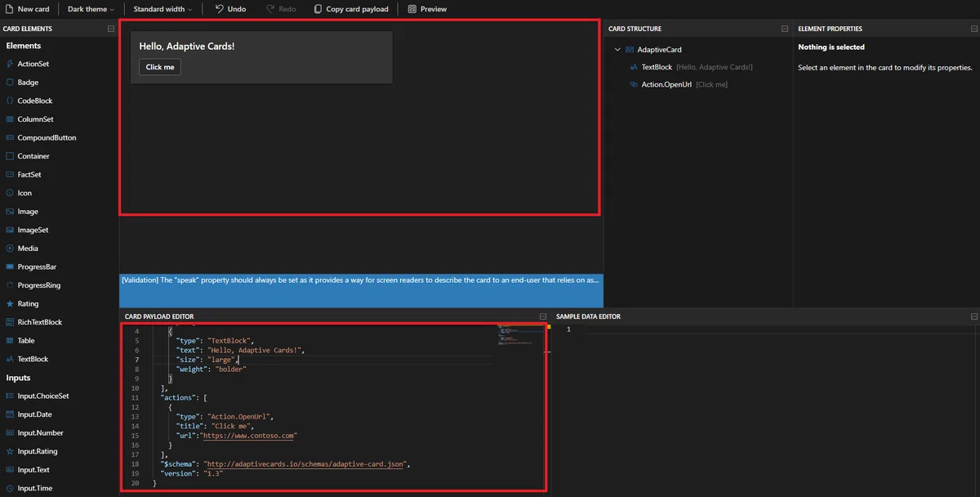Collapse the Element Properties panel
Viewport: 980px width, 497px height.
point(974,29)
